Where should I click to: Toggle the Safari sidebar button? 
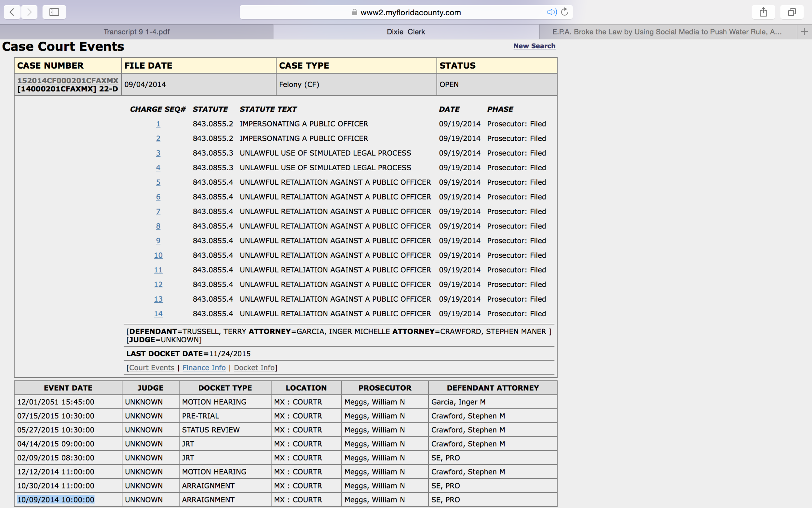tap(54, 12)
